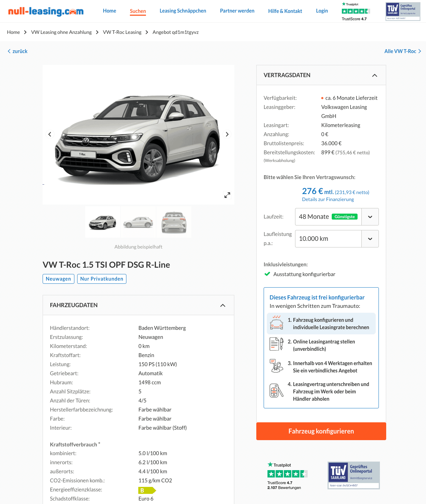Screen dimensions: 426x504
Task: Click the Trustpilot stars below configure button
Action: (287, 474)
